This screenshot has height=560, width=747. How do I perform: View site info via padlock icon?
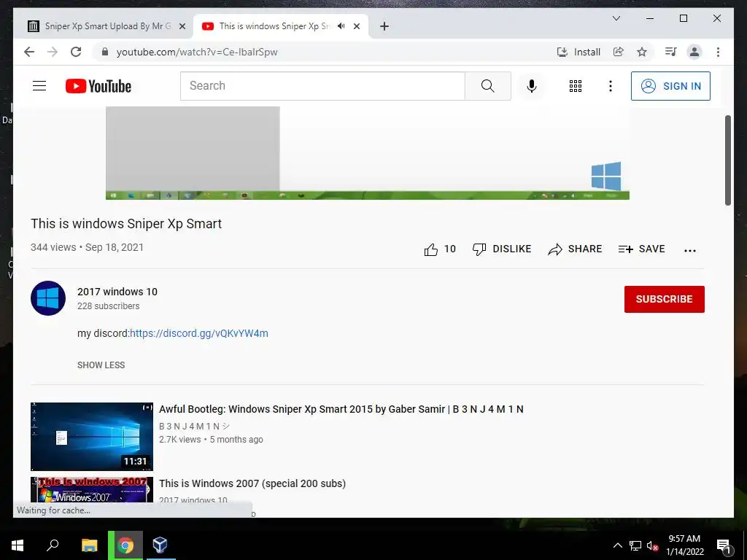(x=105, y=52)
